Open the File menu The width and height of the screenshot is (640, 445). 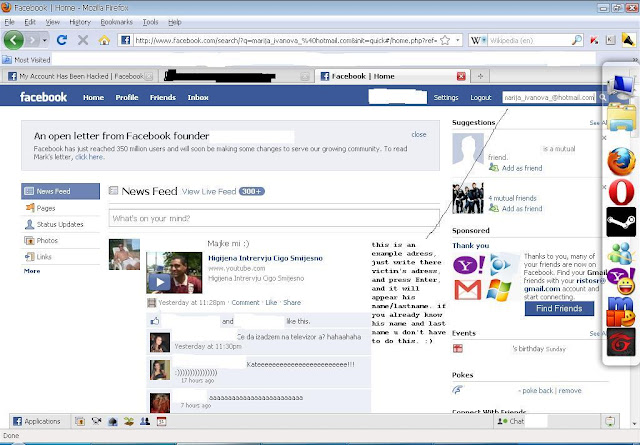(x=9, y=22)
